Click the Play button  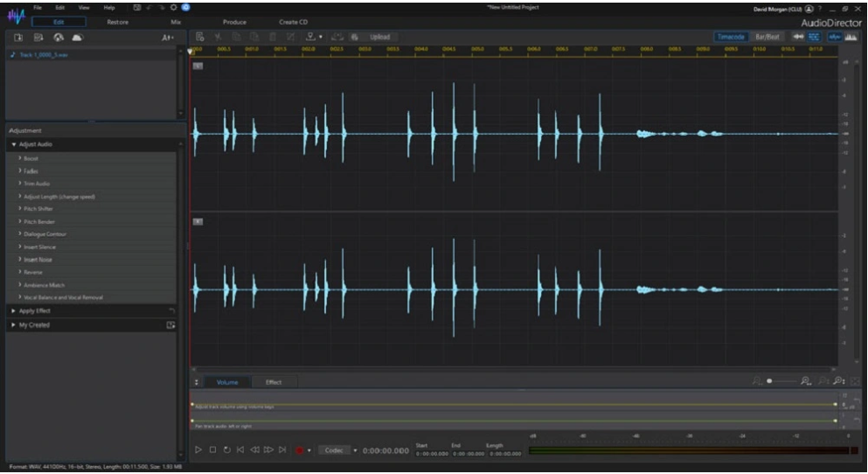[x=198, y=450]
